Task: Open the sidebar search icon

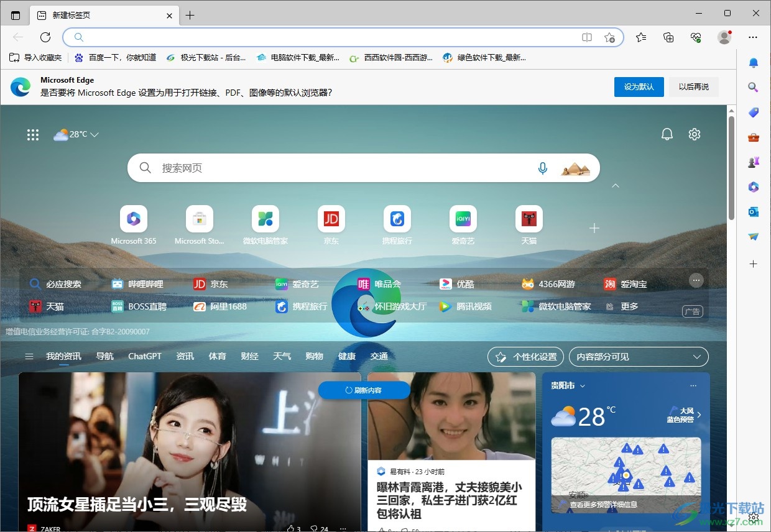Action: 754,88
